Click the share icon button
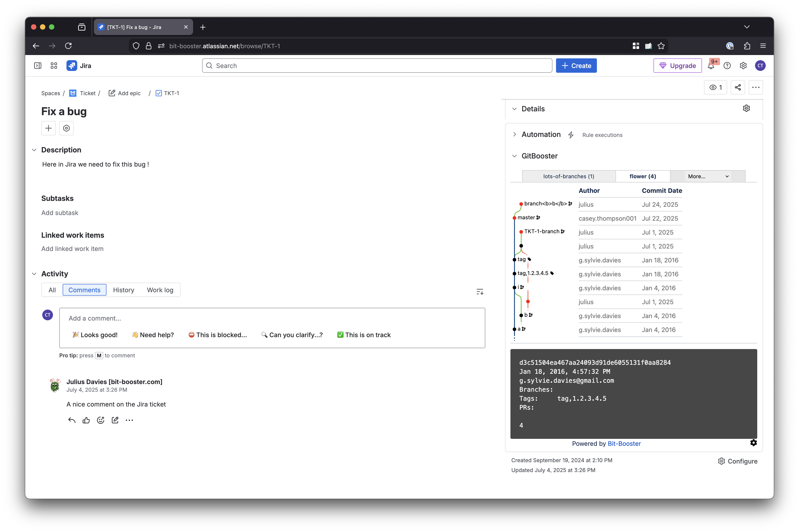Viewport: 799px width, 532px height. click(738, 87)
